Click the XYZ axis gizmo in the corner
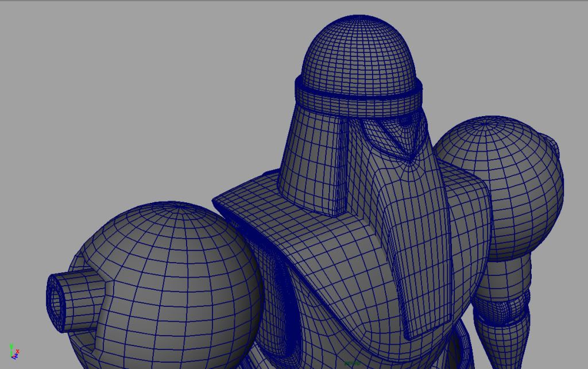Image resolution: width=588 pixels, height=369 pixels. 14,351
